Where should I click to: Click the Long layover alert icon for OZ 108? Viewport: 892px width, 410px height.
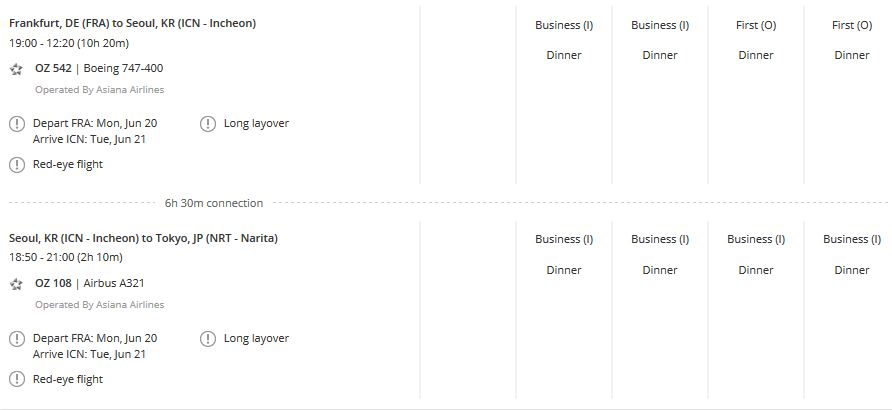click(208, 339)
